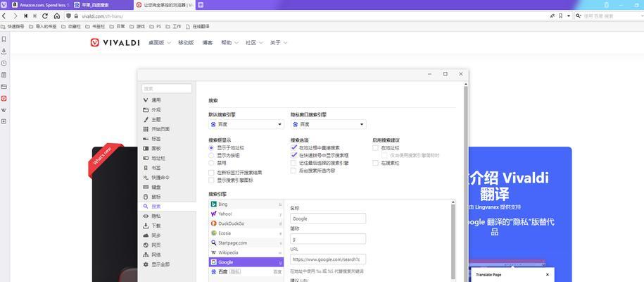
Task: Uncheck 在快速拨号中显示搜索框
Action: [293, 155]
